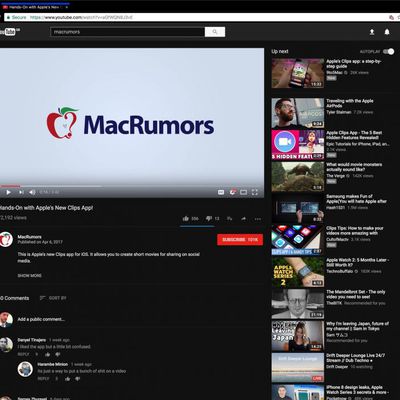Share the video arrow icon
Viewport: 400px width, 400px height.
pos(244,219)
